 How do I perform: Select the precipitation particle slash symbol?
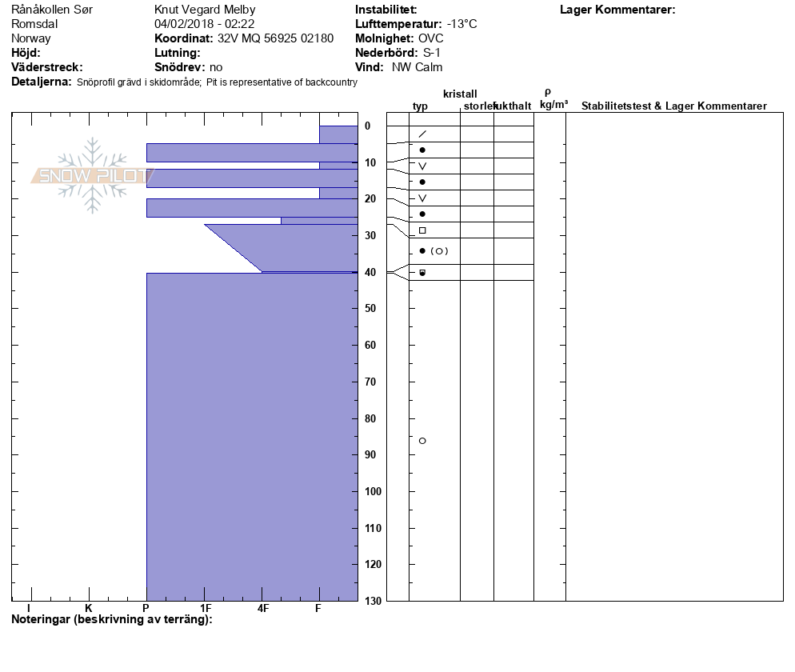coord(422,134)
